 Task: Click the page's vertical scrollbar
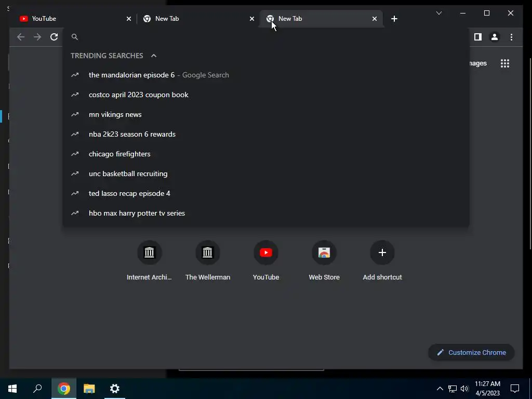[x=530, y=153]
